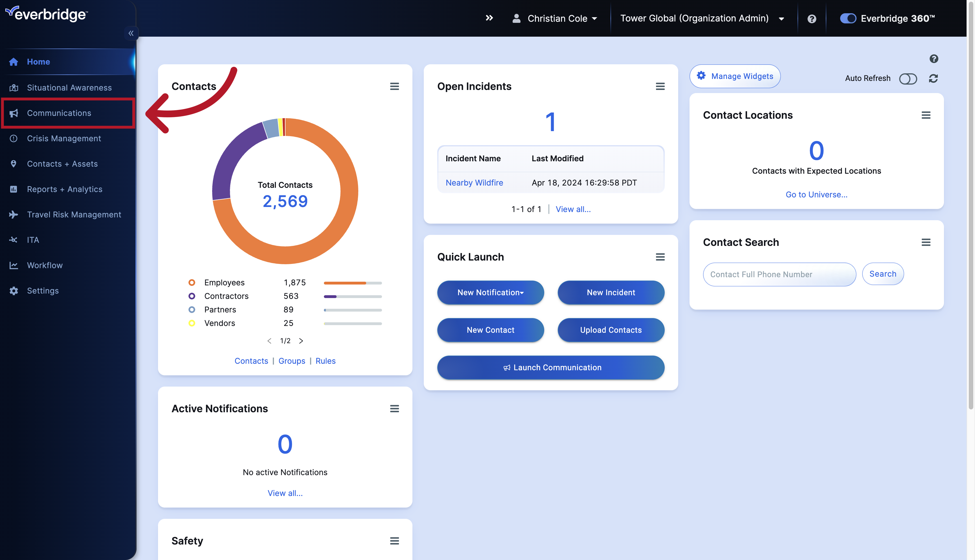Expand the Contacts widget menu
Image resolution: width=975 pixels, height=560 pixels.
[x=394, y=86]
